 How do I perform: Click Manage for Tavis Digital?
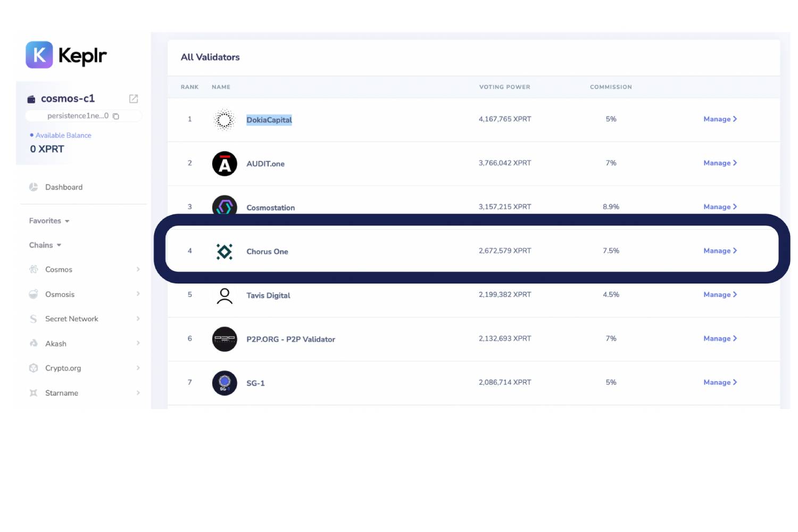coord(720,295)
